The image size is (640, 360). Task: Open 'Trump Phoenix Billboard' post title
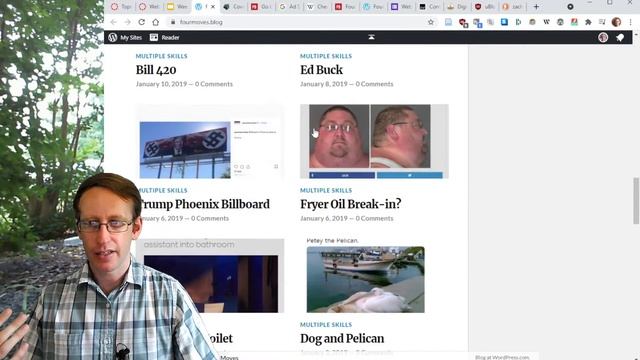coord(204,204)
